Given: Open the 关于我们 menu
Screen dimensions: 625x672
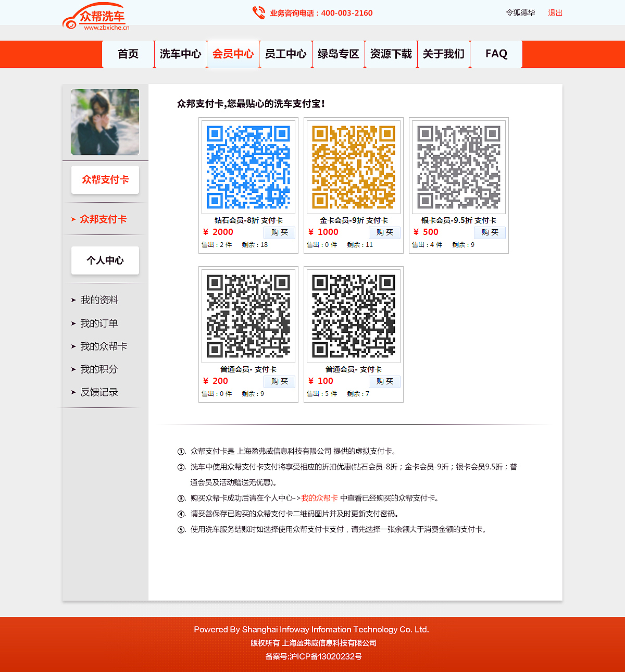Looking at the screenshot, I should (x=444, y=54).
